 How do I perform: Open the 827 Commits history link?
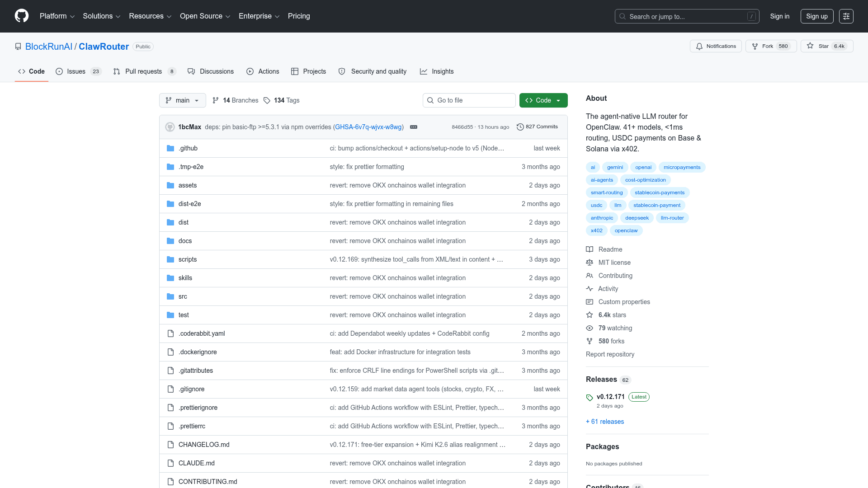click(x=538, y=127)
